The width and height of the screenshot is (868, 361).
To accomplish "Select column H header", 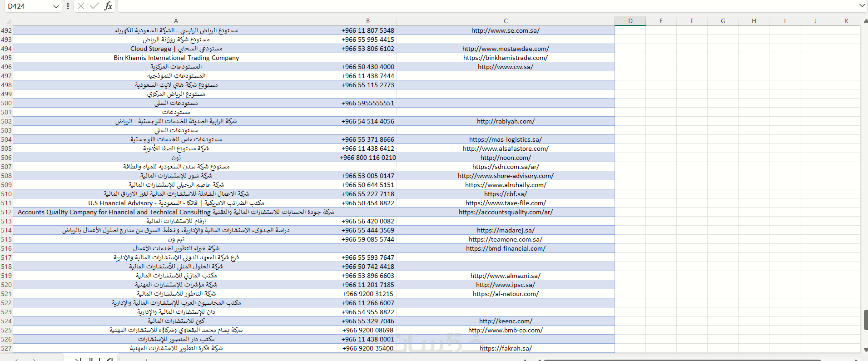I will pyautogui.click(x=754, y=21).
